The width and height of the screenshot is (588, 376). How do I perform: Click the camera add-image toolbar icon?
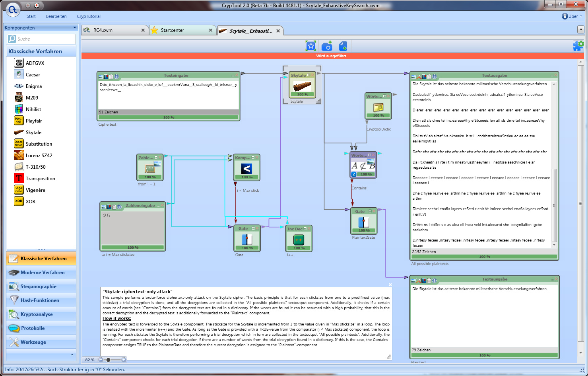[327, 46]
